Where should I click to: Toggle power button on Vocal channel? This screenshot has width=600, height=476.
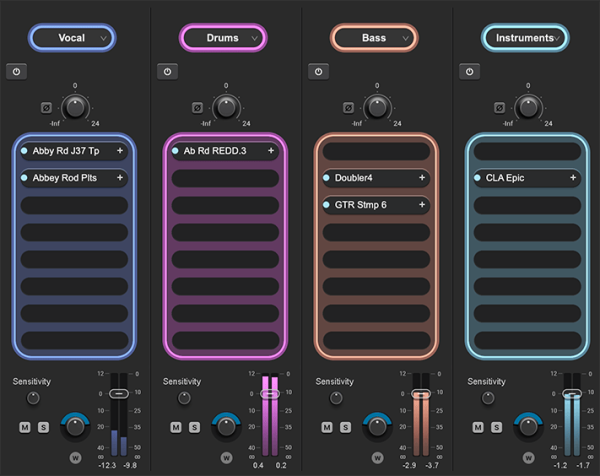point(16,72)
